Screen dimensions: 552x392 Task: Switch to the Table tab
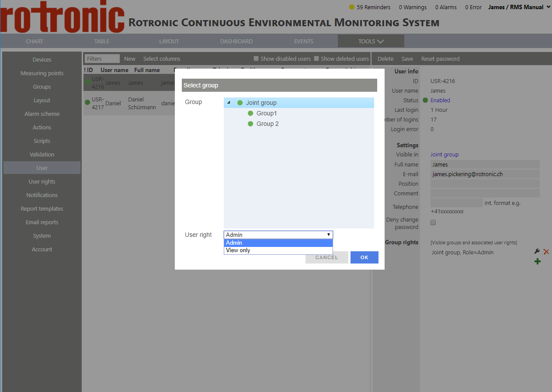102,41
